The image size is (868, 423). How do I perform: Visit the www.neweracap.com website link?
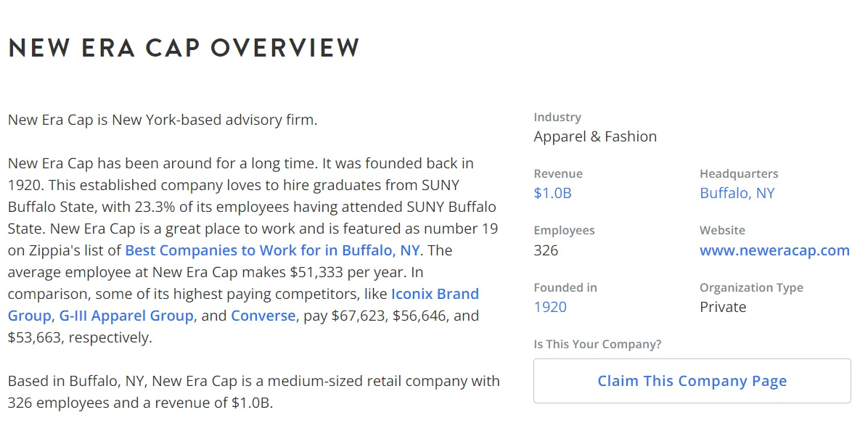774,250
